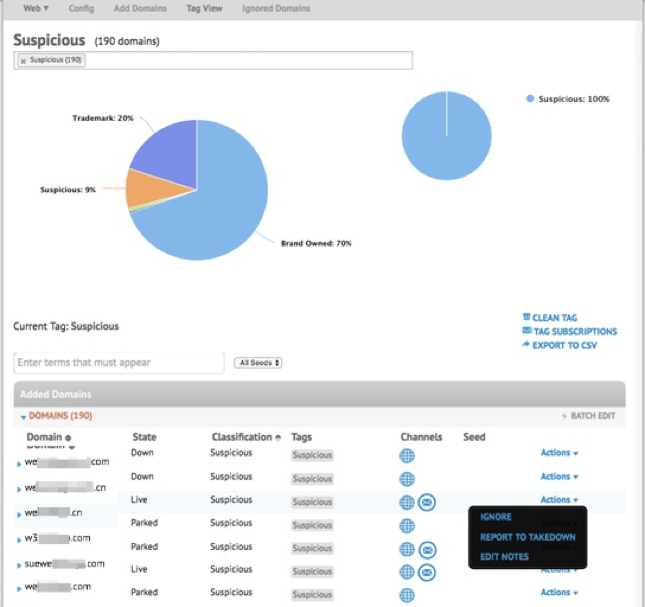This screenshot has height=607, width=645.
Task: Open Actions menu for second Down row
Action: point(559,477)
